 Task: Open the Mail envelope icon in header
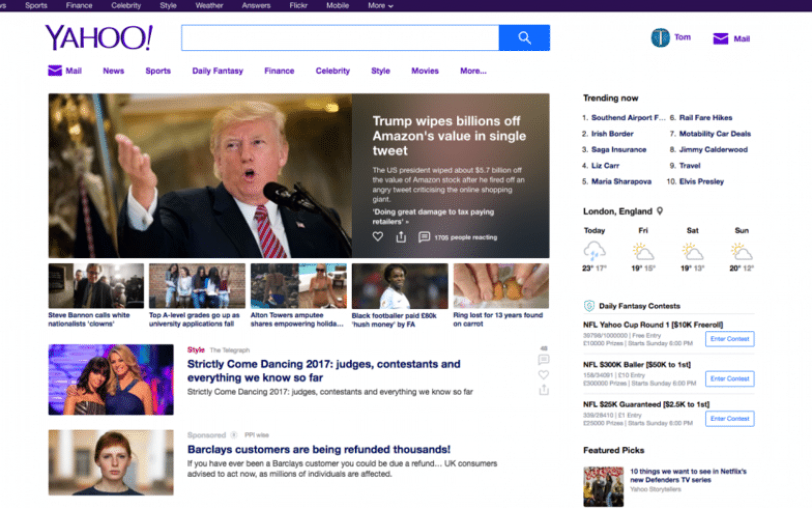pyautogui.click(x=721, y=39)
